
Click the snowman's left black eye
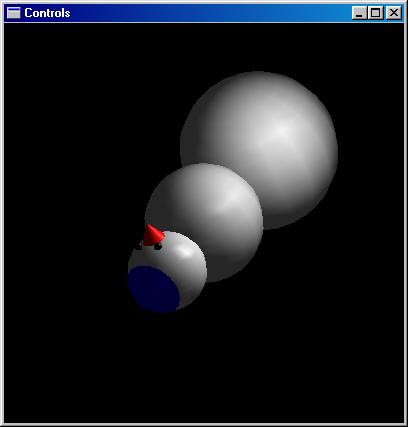point(138,247)
